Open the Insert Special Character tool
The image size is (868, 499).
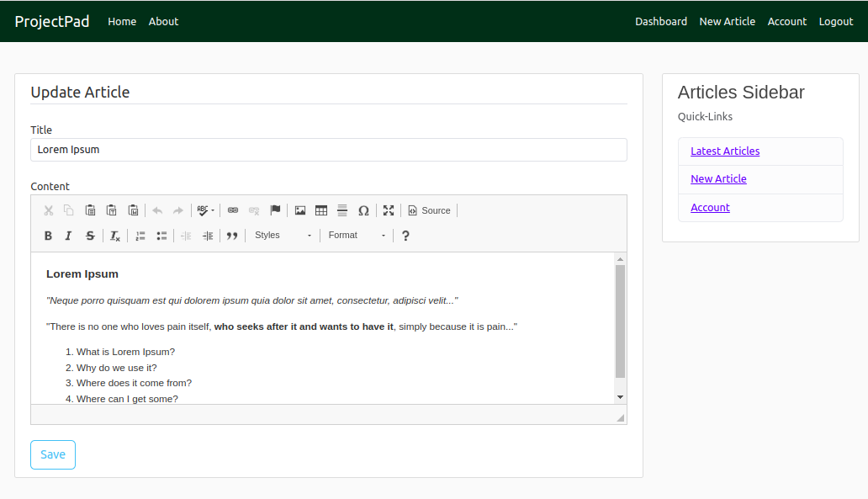(364, 211)
